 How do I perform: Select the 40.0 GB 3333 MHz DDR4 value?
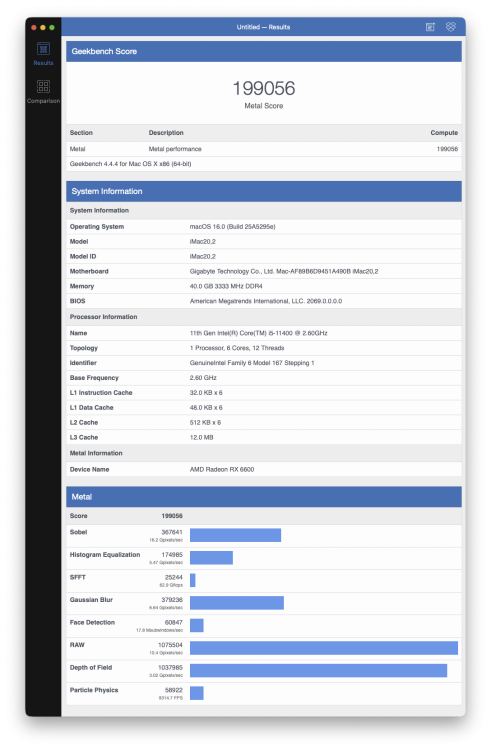pos(226,286)
